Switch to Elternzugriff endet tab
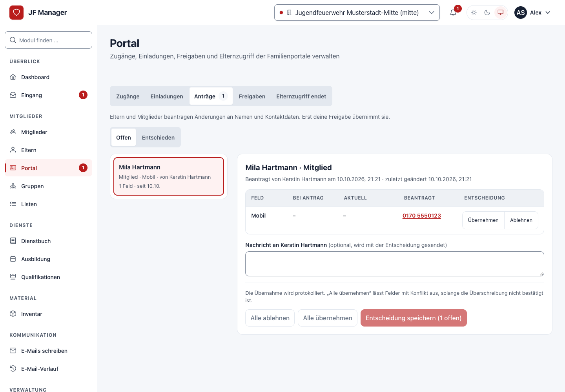The width and height of the screenshot is (565, 392). coord(301,96)
